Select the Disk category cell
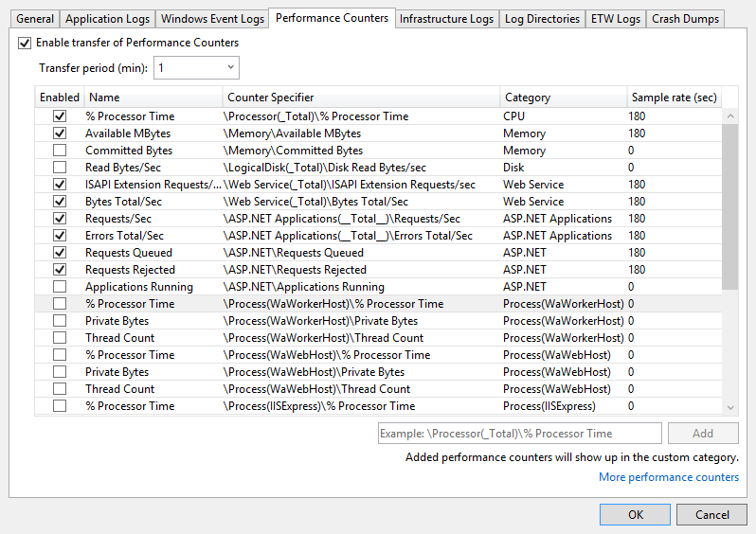 click(513, 168)
